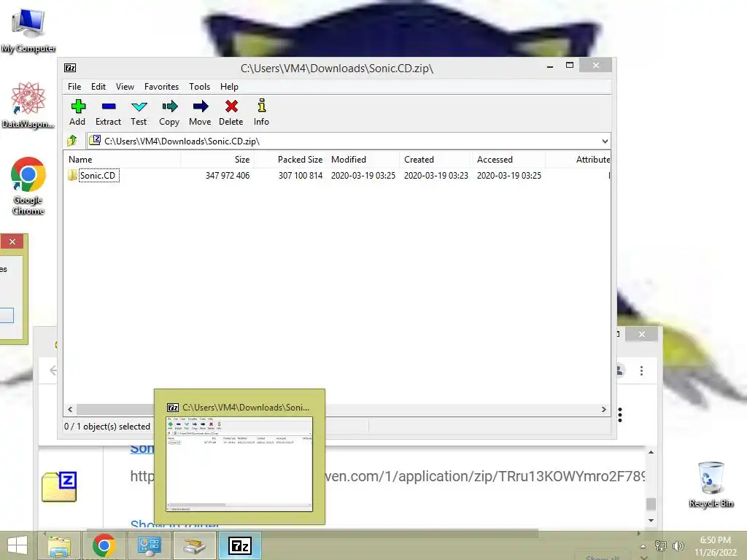The image size is (747, 560).
Task: Sort by the Name column header
Action: [122, 160]
